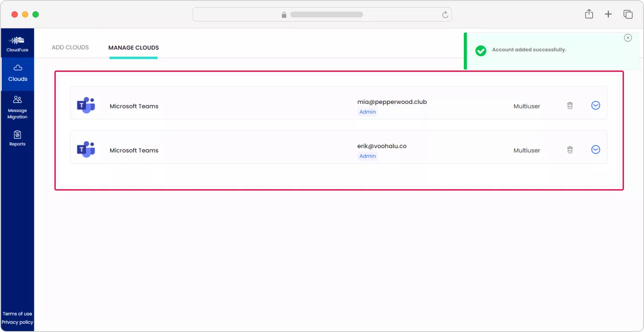The image size is (644, 332).
Task: Switch to the Add Clouds tab
Action: (x=70, y=47)
